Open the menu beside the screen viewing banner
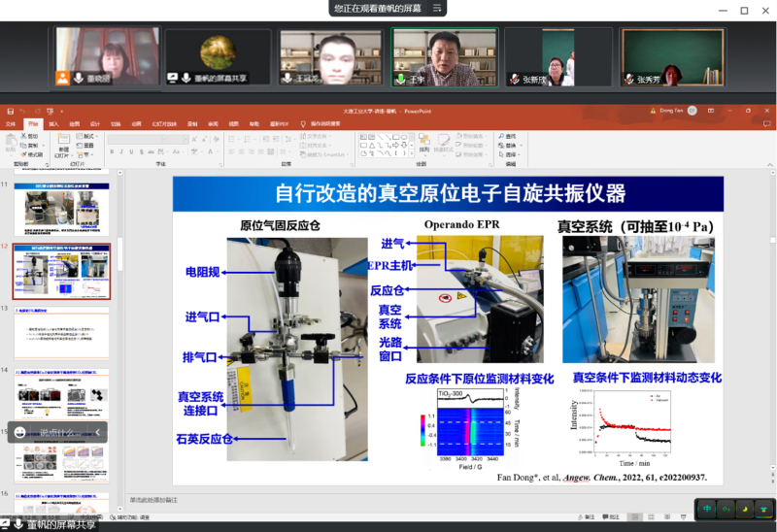Screen dimensions: 777x532 click(438, 9)
